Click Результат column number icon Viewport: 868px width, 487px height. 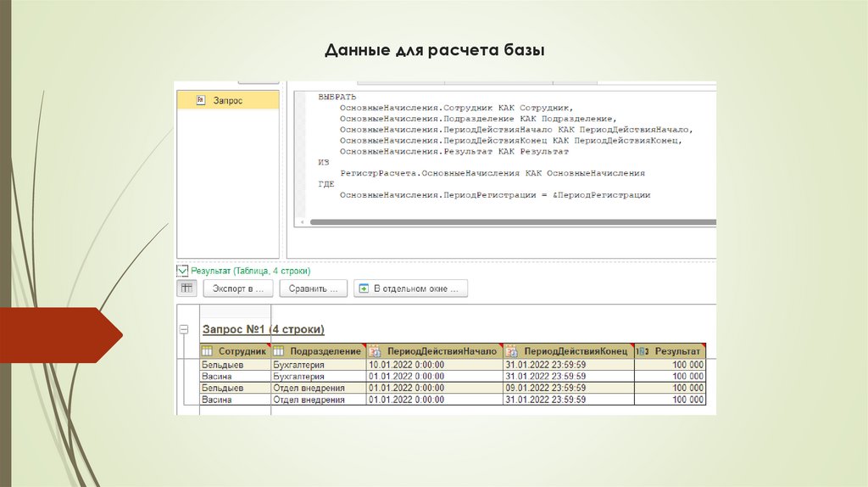(x=643, y=351)
